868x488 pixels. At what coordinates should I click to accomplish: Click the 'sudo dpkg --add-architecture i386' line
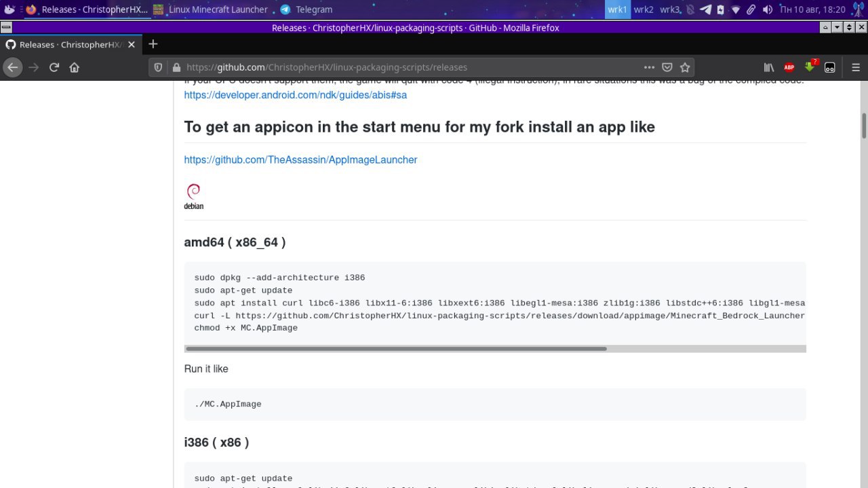tap(279, 278)
